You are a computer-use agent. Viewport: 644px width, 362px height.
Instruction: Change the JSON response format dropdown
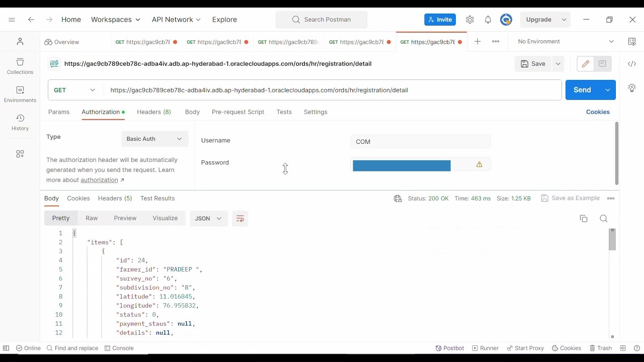pyautogui.click(x=208, y=219)
